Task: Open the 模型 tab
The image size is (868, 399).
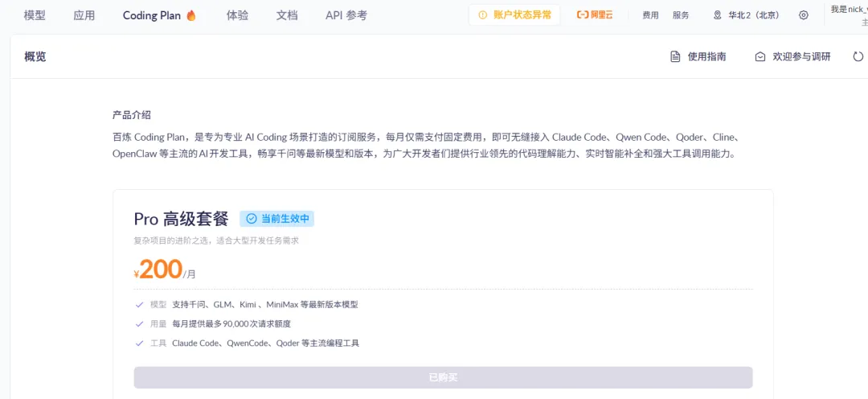Action: tap(35, 15)
